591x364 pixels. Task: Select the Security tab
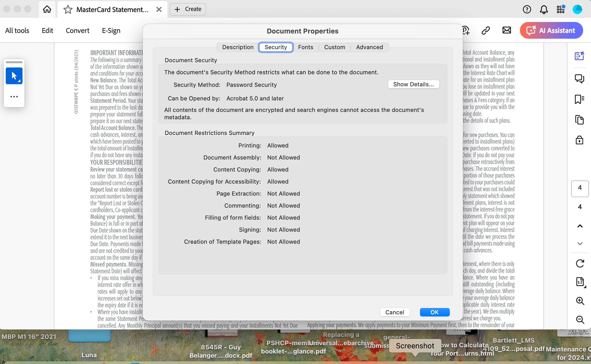pos(276,47)
